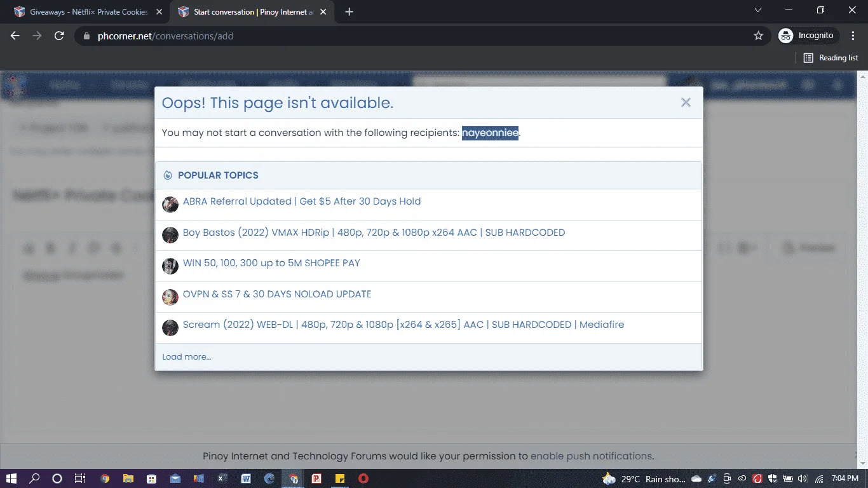Screen dimensions: 868x488
Task: Go back to the previous page
Action: 15,36
